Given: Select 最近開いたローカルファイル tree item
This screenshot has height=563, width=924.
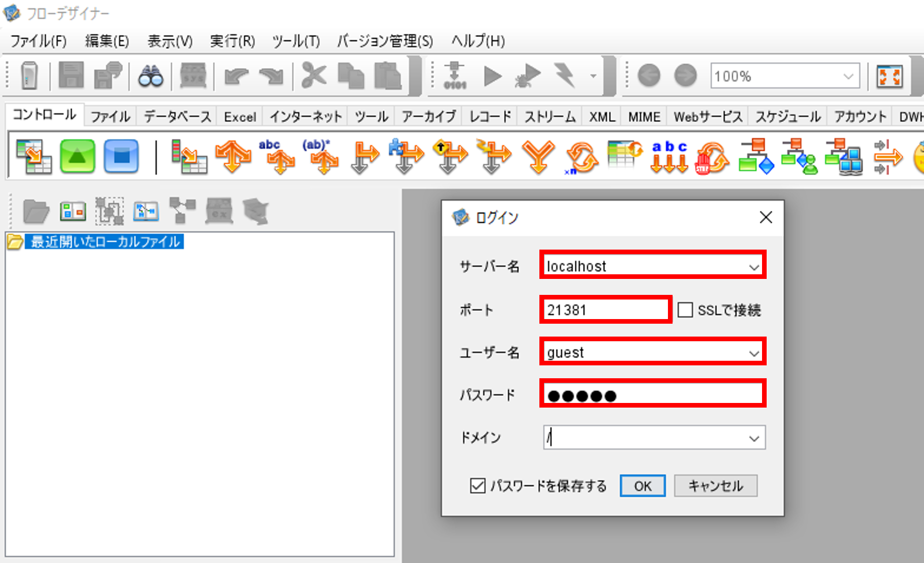Looking at the screenshot, I should [x=105, y=241].
